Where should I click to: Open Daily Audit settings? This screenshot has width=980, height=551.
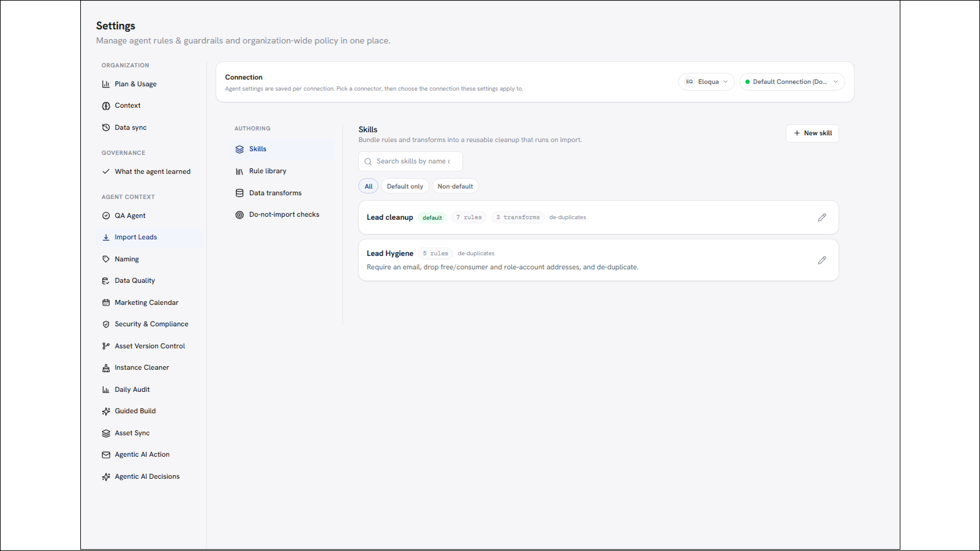(149, 390)
